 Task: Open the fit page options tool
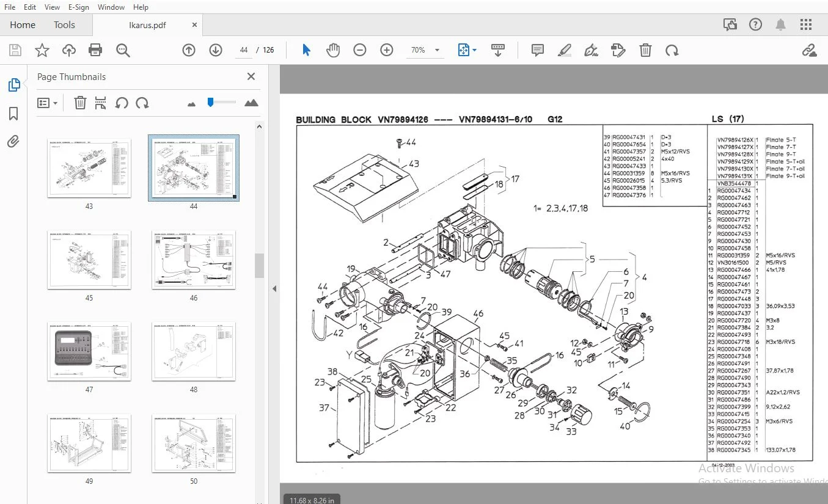pyautogui.click(x=467, y=50)
